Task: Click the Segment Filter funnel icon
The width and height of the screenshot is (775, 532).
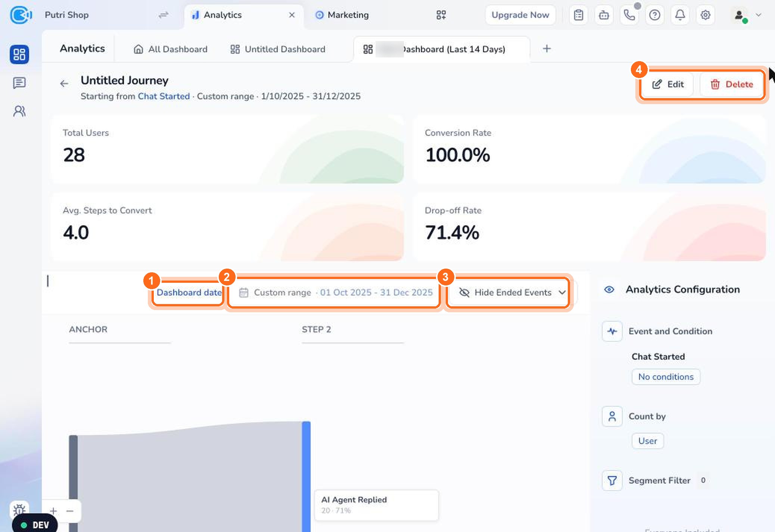Action: [x=612, y=481]
